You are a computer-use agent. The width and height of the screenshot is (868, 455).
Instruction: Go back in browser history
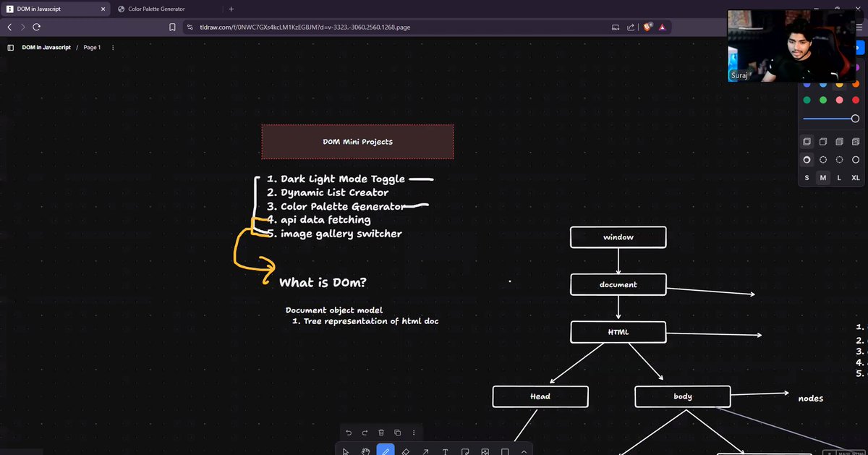pyautogui.click(x=9, y=27)
